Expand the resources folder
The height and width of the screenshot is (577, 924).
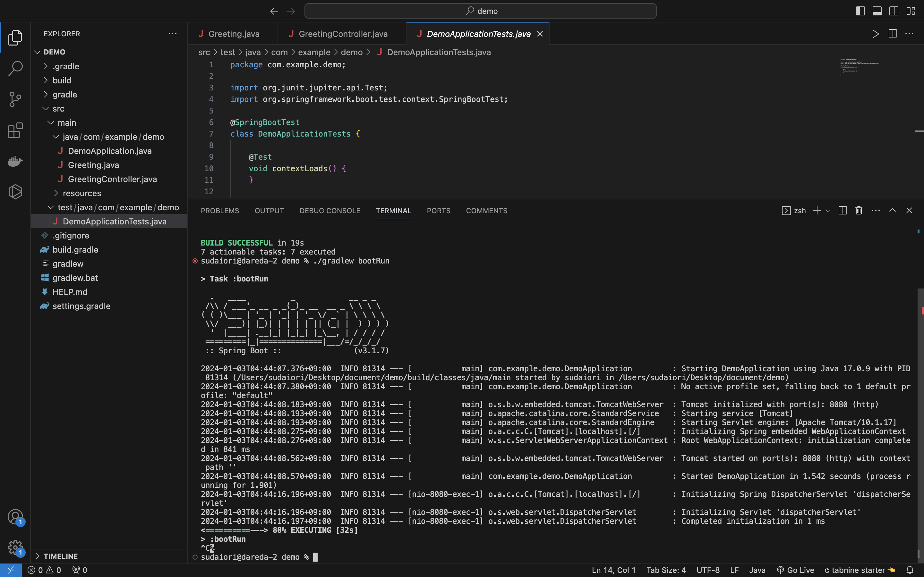(82, 193)
